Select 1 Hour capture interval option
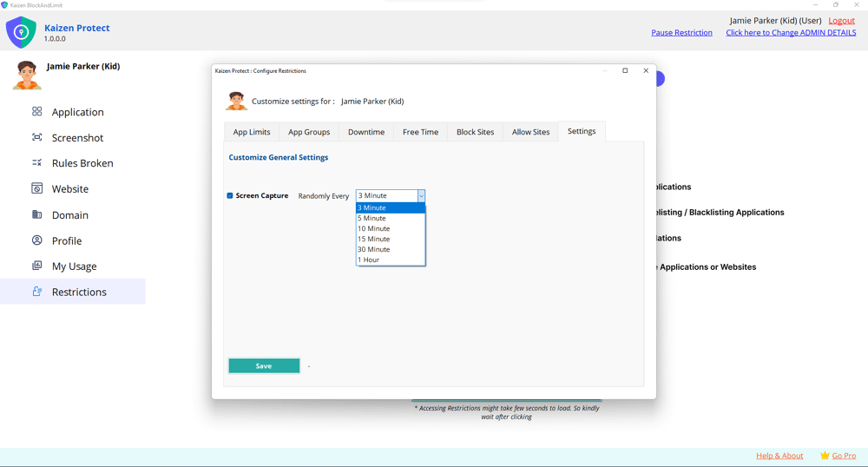The height and width of the screenshot is (467, 868). point(369,260)
